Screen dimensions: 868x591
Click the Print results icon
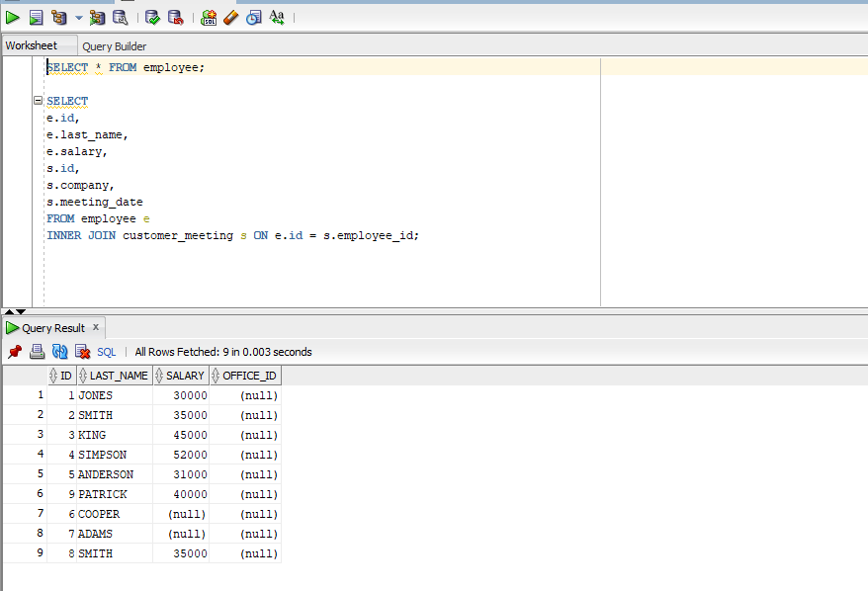38,352
